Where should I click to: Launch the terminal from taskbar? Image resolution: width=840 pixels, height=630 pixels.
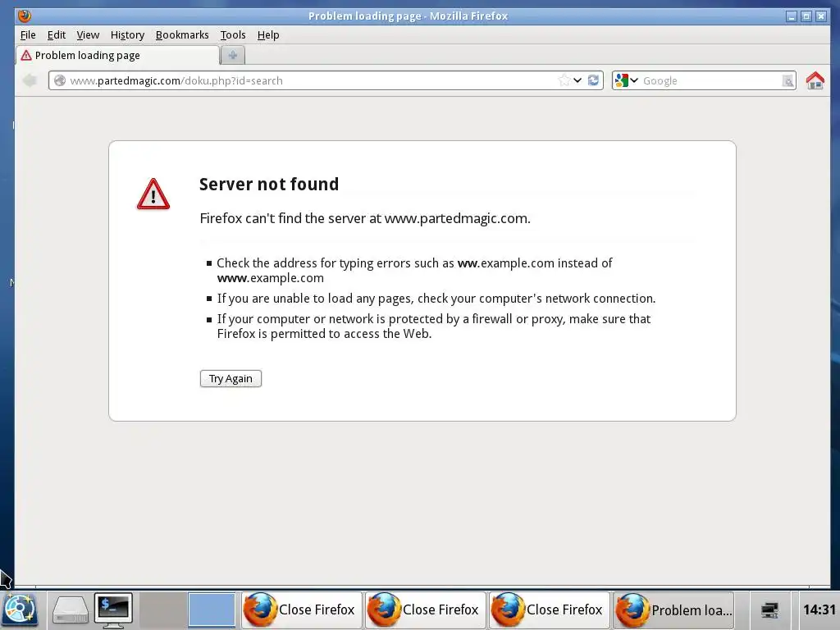coord(113,610)
